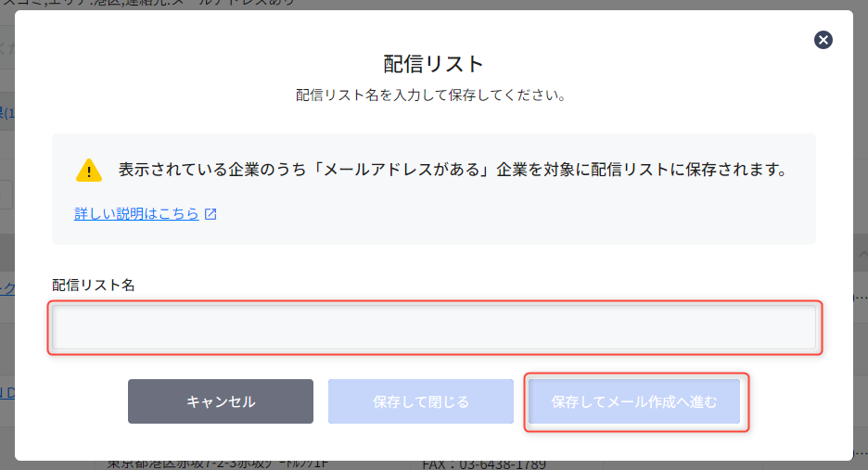This screenshot has height=470, width=868.
Task: Focus the 配信リスト名 text input field
Action: point(434,328)
